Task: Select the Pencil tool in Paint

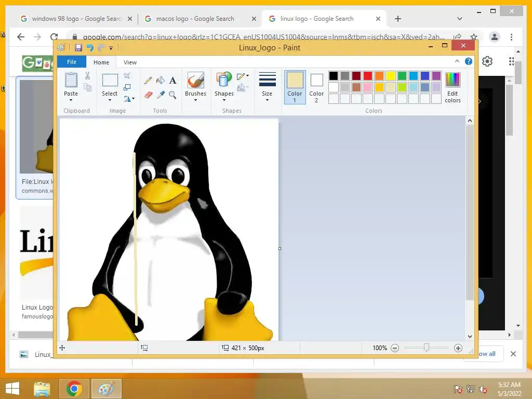Action: 148,81
